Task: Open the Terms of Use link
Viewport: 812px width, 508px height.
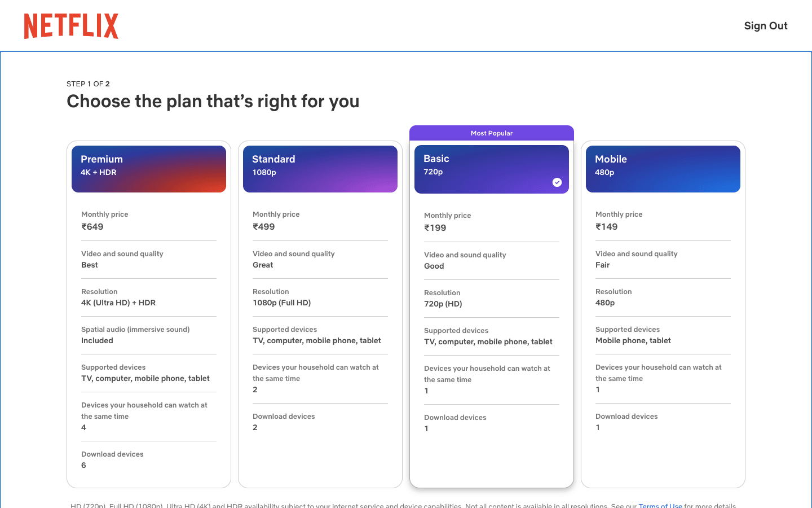Action: pyautogui.click(x=660, y=505)
